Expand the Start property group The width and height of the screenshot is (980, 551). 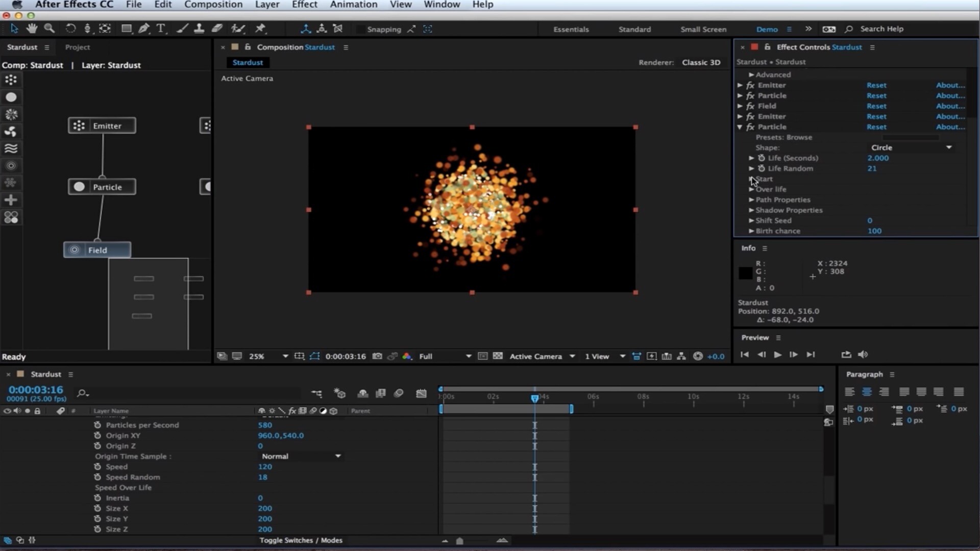pos(751,179)
